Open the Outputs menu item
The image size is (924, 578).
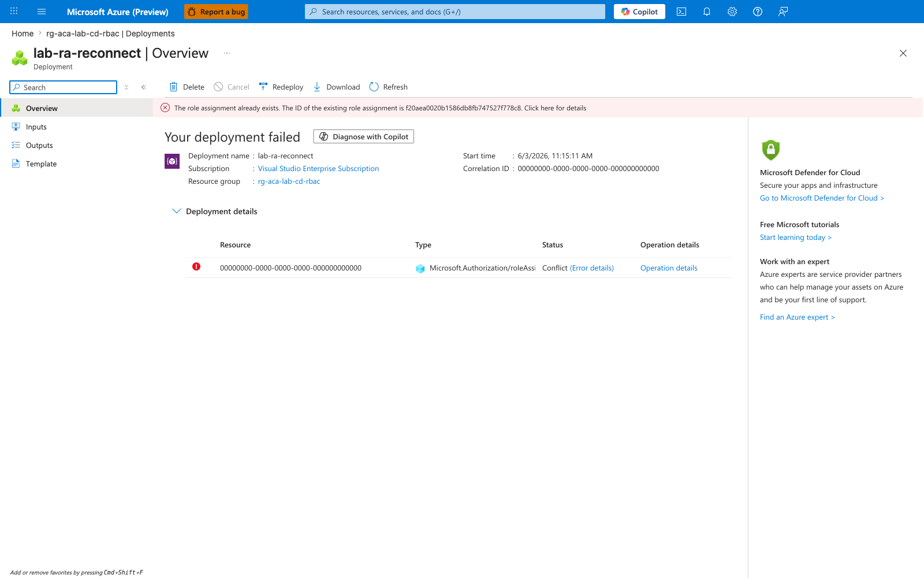pyautogui.click(x=77, y=145)
